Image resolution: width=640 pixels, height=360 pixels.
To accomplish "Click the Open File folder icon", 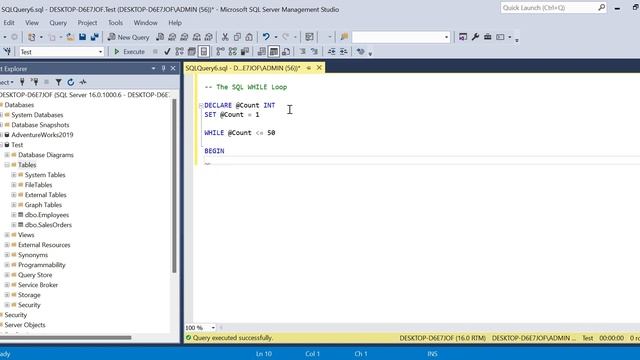I will point(70,37).
